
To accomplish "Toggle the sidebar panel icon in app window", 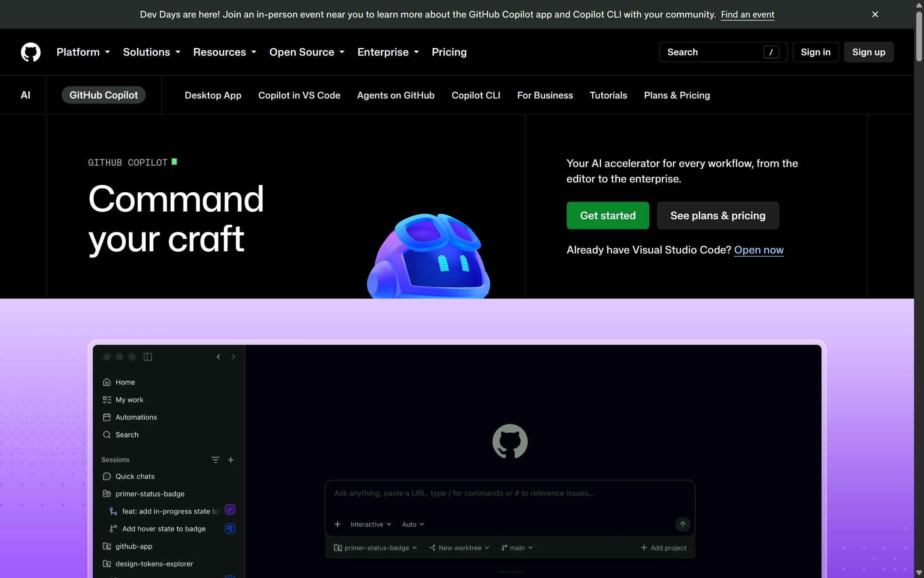I will click(x=148, y=357).
